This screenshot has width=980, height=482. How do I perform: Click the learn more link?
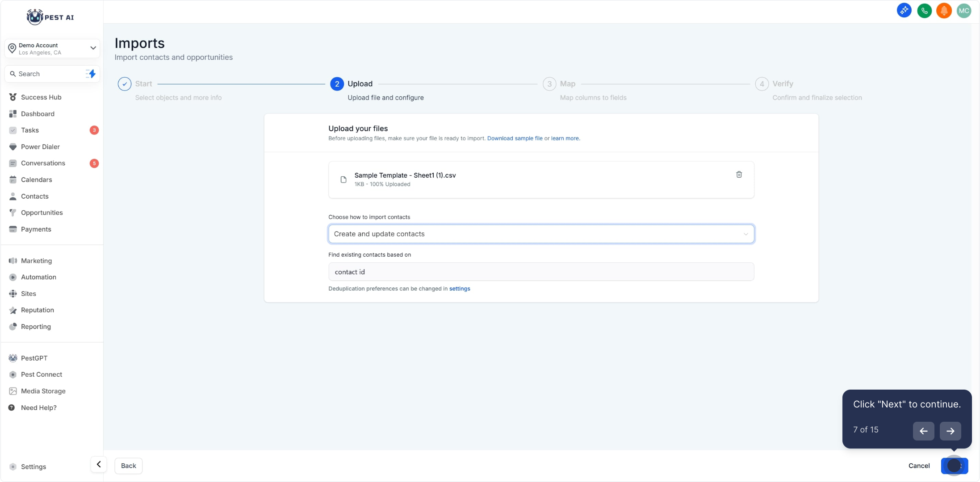(x=565, y=138)
